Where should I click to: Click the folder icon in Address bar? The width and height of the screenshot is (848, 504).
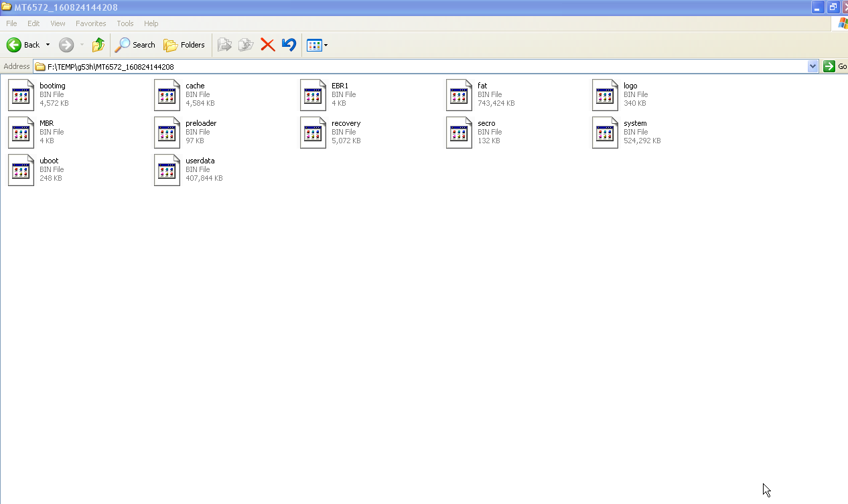click(40, 67)
